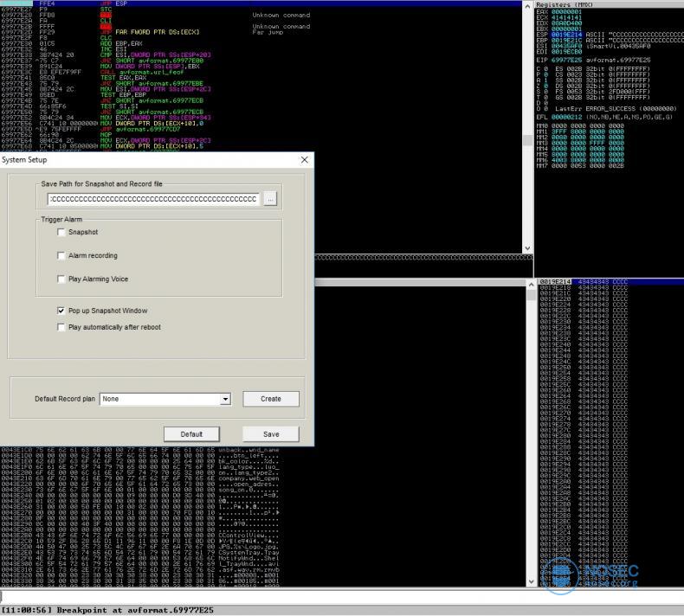The width and height of the screenshot is (684, 616).
Task: Select MM7 register row
Action: click(580, 165)
